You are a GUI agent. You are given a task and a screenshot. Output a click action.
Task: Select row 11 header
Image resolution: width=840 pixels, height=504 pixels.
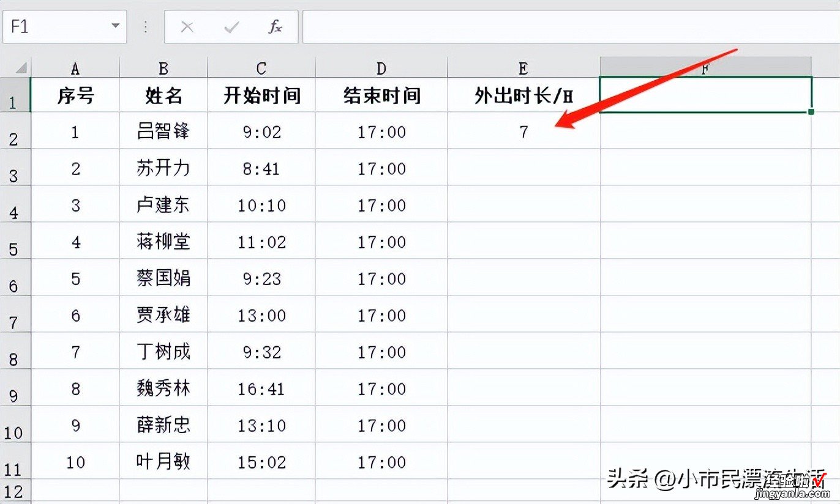click(x=15, y=461)
